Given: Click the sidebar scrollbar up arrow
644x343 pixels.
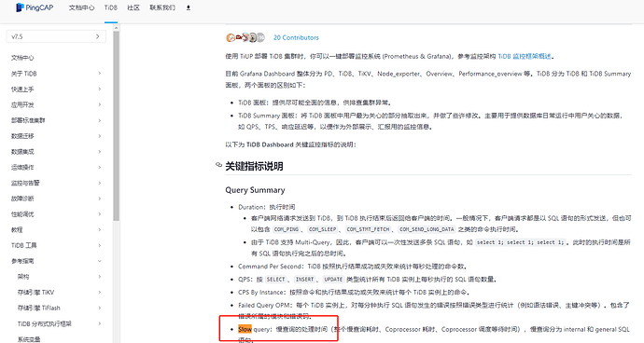Looking at the screenshot, I should point(117,28).
